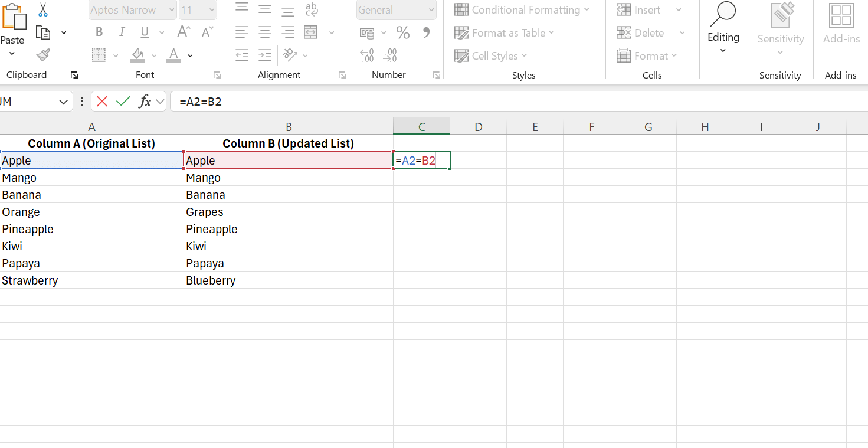868x448 pixels.
Task: Select the Format Painter brush icon
Action: point(43,55)
